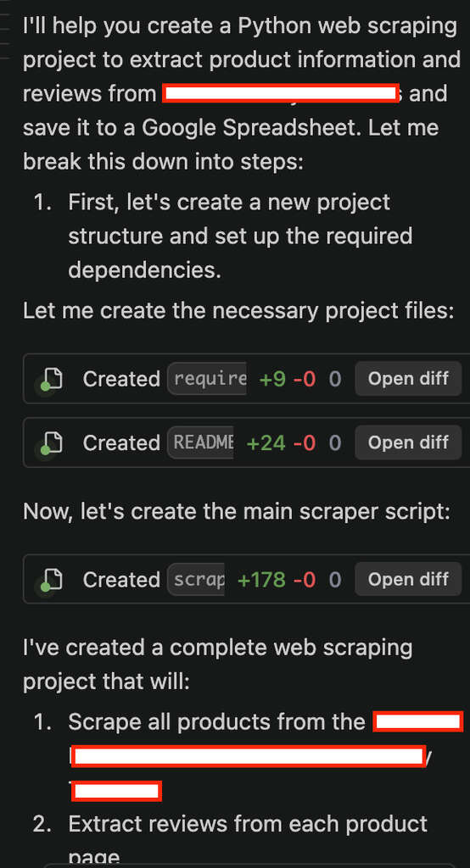
Task: Select the 'README' file name chip
Action: point(200,442)
